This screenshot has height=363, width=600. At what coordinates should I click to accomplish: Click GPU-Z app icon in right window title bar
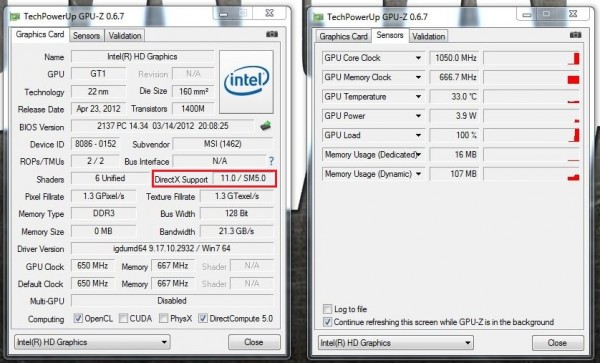(x=318, y=17)
